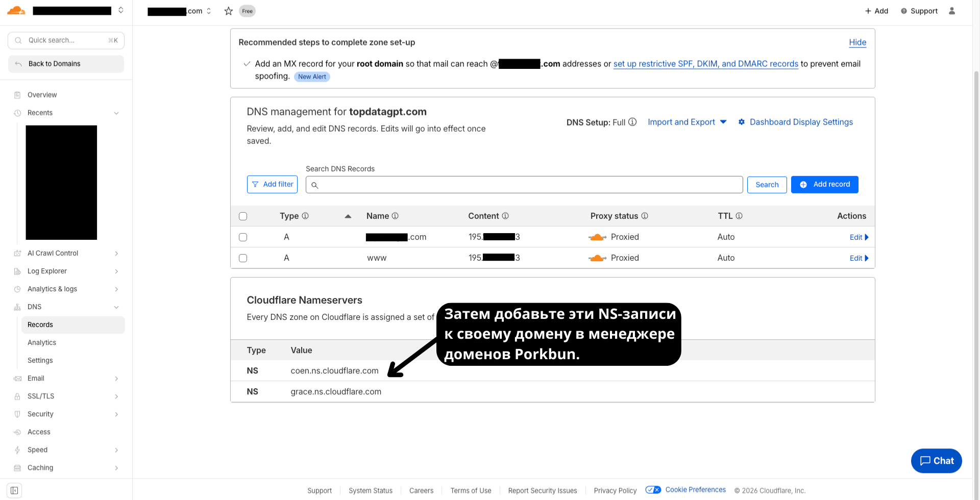Click the Add record button
The height and width of the screenshot is (500, 980).
[824, 184]
